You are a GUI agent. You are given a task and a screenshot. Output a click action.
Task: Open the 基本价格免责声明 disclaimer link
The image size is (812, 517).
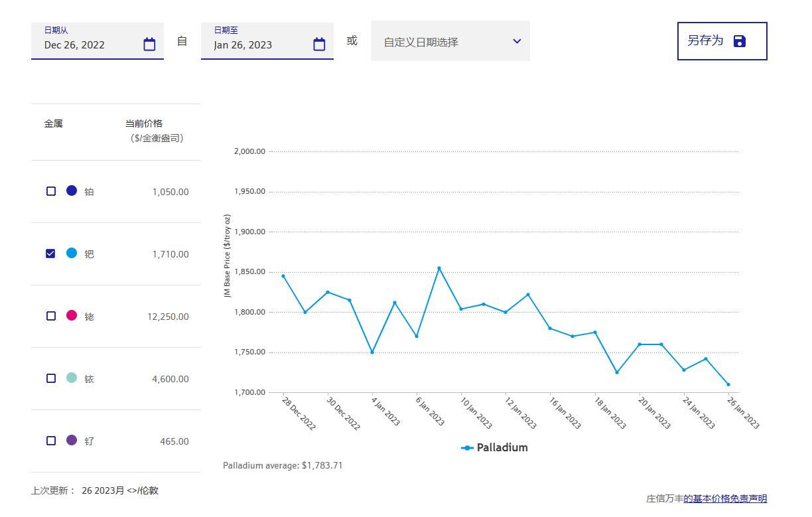725,498
